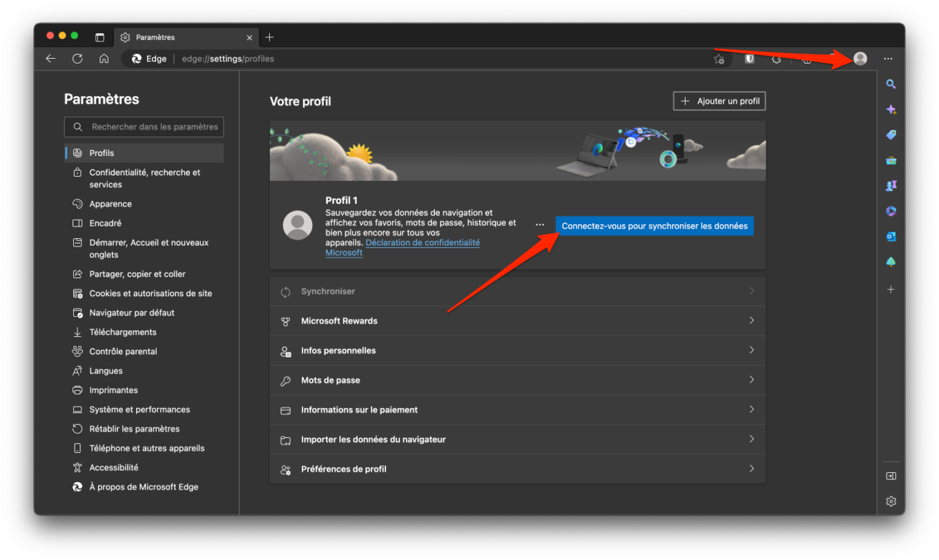Viewport: 939px width, 560px height.
Task: Click the Edge logo site info icon
Action: tap(137, 59)
